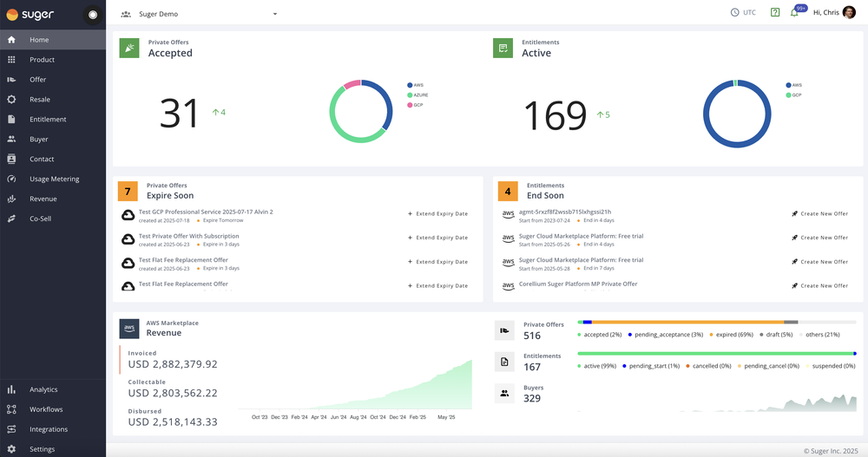
Task: Click the Entitlements Active green icon
Action: tap(503, 49)
